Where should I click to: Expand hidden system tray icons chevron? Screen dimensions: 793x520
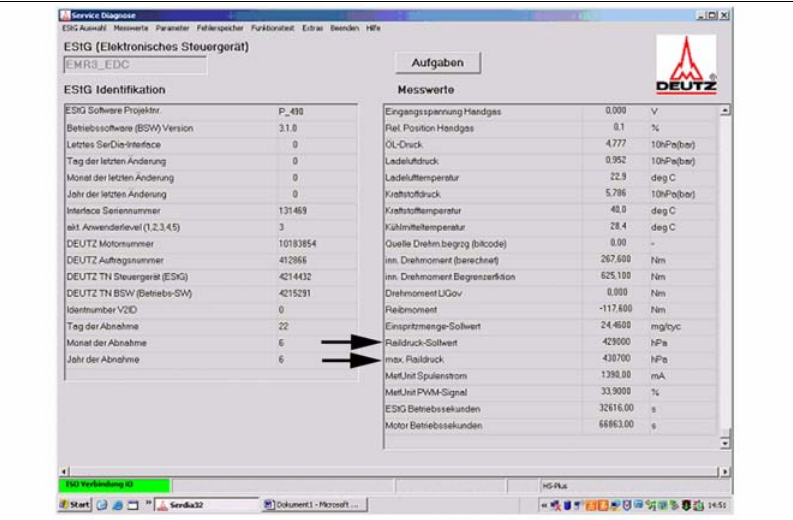[544, 505]
